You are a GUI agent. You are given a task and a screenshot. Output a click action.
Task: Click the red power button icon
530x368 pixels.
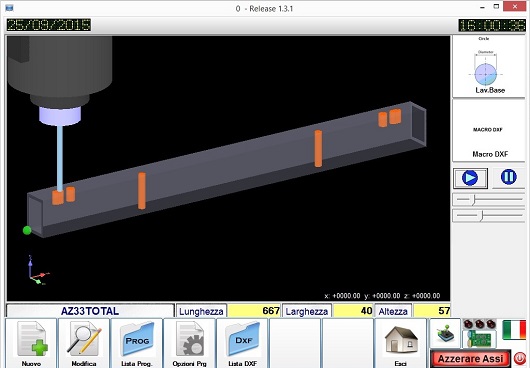click(520, 359)
